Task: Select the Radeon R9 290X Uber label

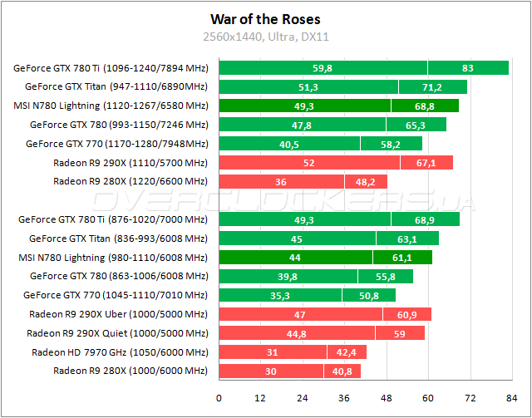Action: 117,314
